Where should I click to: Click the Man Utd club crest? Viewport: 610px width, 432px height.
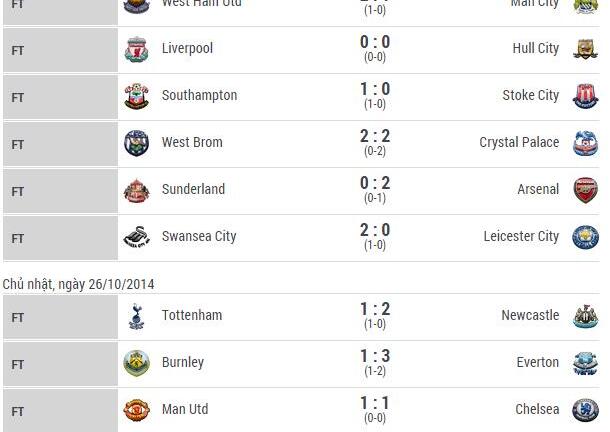[x=135, y=410]
